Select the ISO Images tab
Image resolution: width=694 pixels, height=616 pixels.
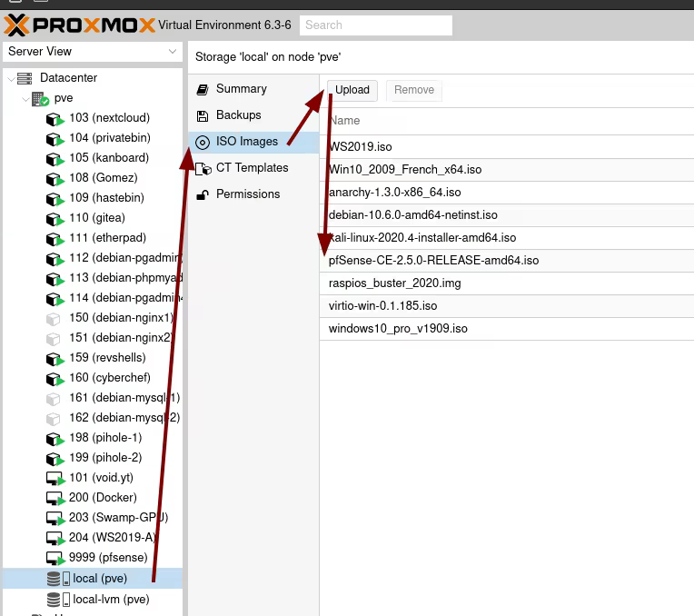click(x=253, y=142)
